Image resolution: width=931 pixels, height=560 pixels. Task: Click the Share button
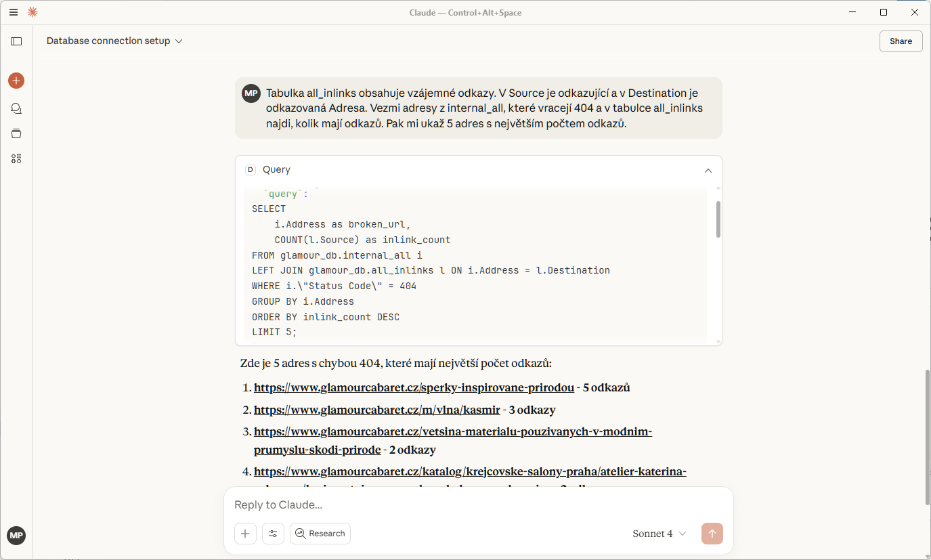click(x=901, y=41)
